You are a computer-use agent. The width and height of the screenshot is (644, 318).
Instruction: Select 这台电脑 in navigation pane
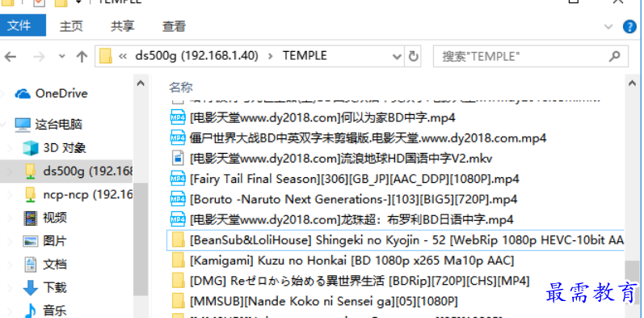click(x=59, y=125)
